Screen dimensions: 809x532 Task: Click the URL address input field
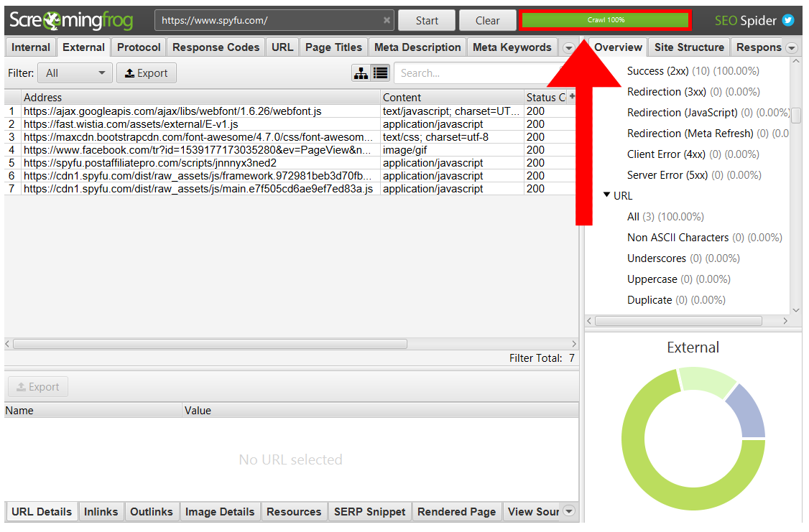274,21
